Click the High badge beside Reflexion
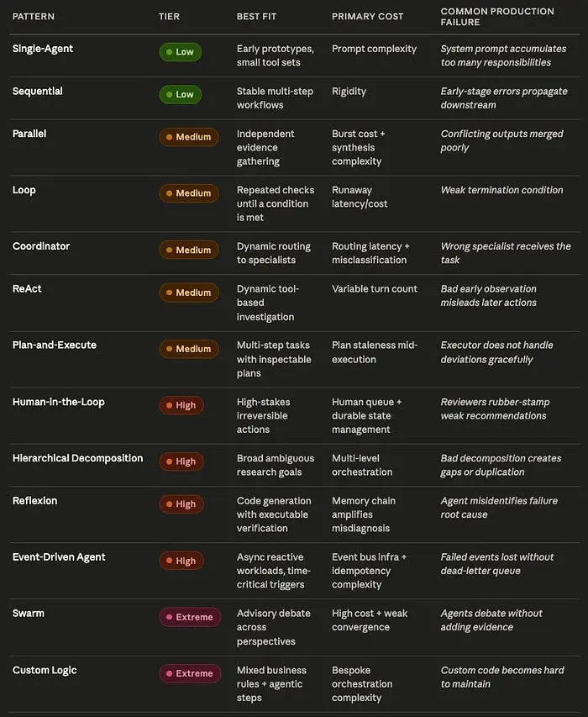Image resolution: width=588 pixels, height=717 pixels. pos(181,504)
